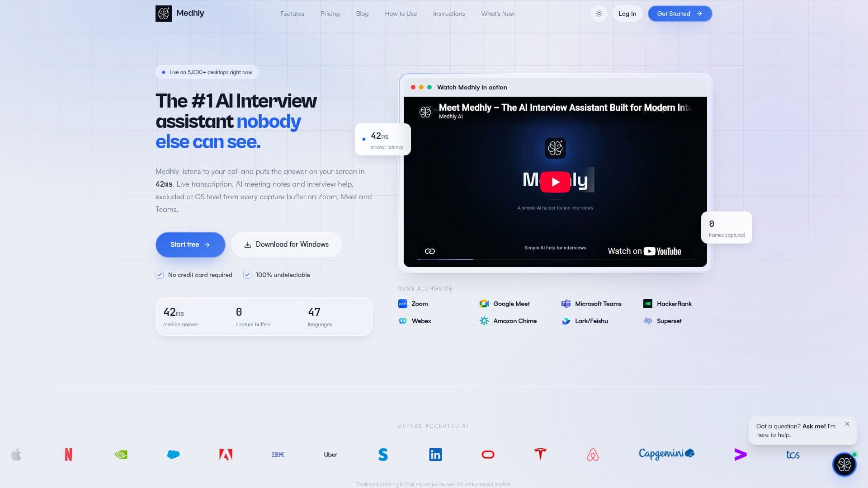Click the Log In button

pyautogui.click(x=627, y=14)
